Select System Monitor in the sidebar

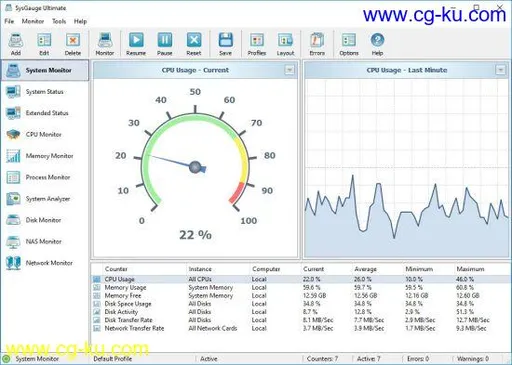pos(45,70)
